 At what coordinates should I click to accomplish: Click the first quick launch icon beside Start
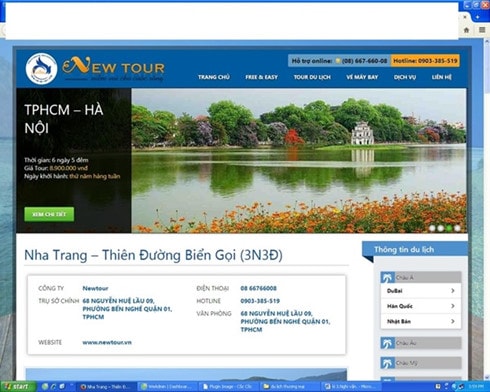click(45, 387)
